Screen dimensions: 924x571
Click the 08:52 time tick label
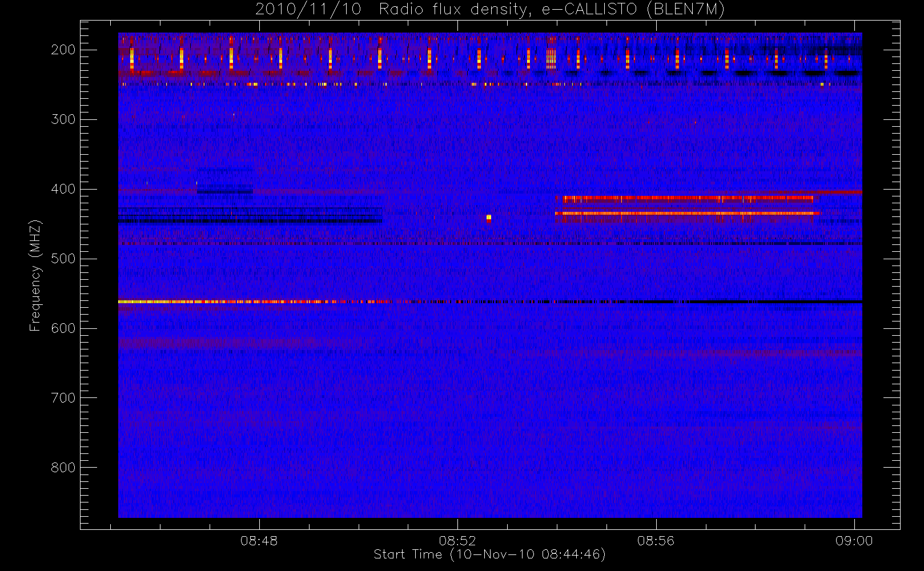457,541
